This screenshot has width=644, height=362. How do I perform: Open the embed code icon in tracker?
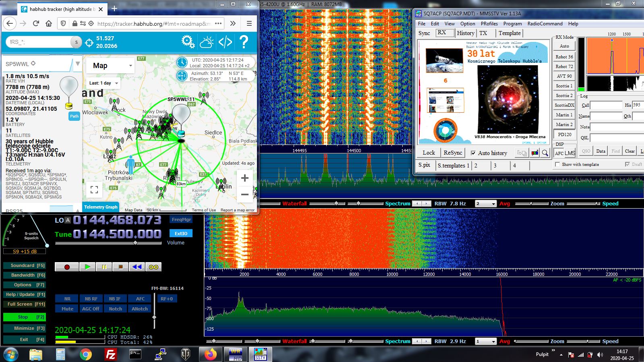(x=225, y=41)
